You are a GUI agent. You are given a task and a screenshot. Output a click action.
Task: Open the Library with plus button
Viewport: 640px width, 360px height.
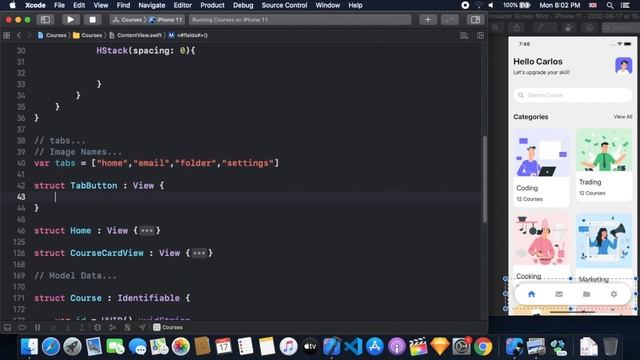point(428,20)
